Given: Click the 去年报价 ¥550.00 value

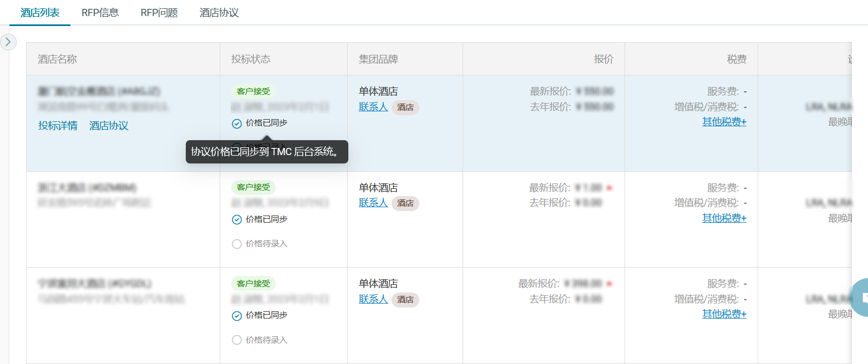Looking at the screenshot, I should (595, 107).
